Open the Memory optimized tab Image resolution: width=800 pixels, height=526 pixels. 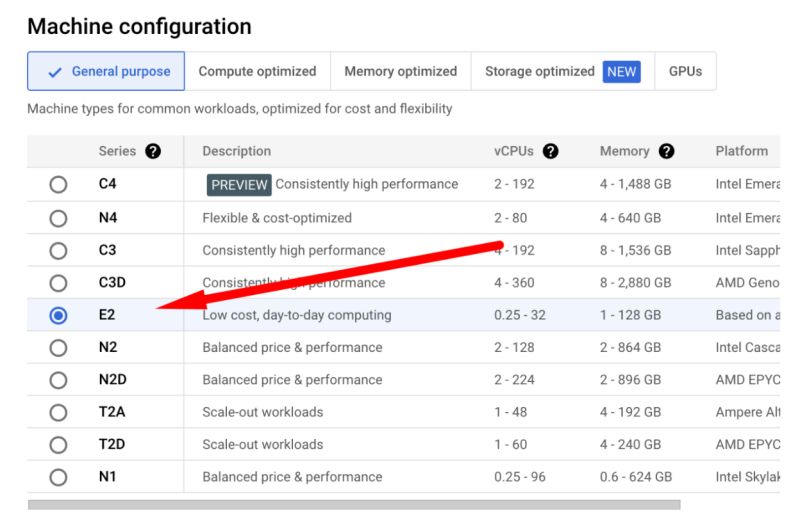click(401, 71)
